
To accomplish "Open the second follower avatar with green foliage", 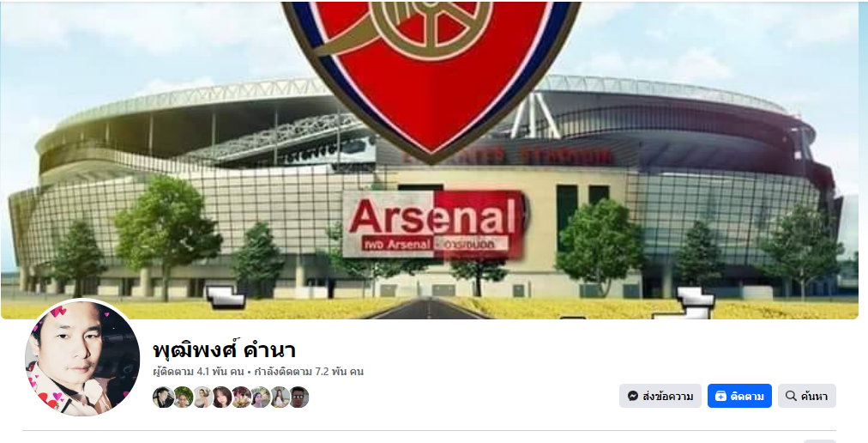I will click(183, 397).
